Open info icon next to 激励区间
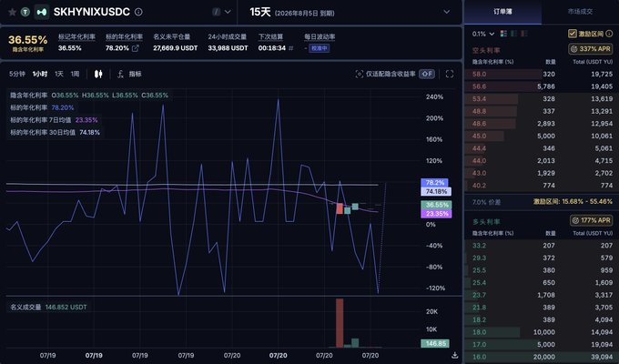The width and height of the screenshot is (619, 364). point(610,34)
